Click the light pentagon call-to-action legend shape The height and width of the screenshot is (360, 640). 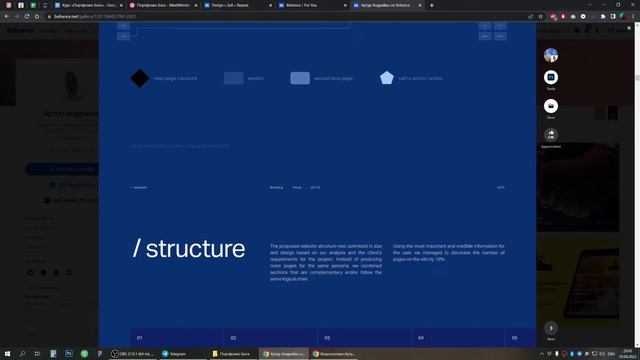pos(387,78)
